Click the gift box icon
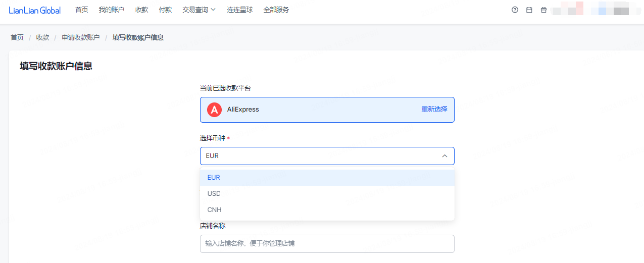644x263 pixels. 543,10
